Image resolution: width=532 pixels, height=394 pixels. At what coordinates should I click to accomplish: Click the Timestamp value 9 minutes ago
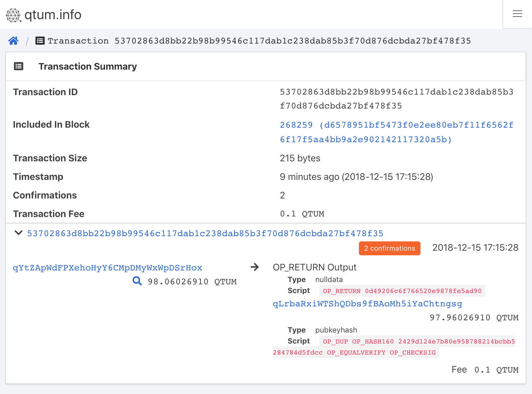356,177
